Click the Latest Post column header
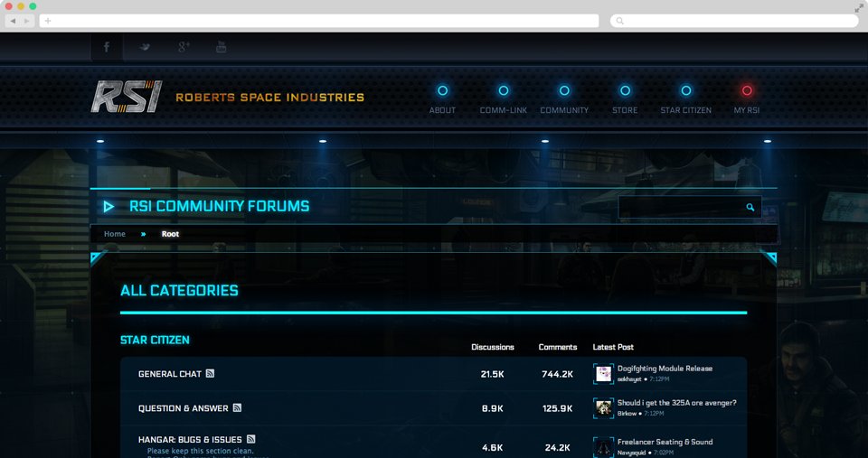Viewport: 868px width, 458px height. pyautogui.click(x=613, y=348)
